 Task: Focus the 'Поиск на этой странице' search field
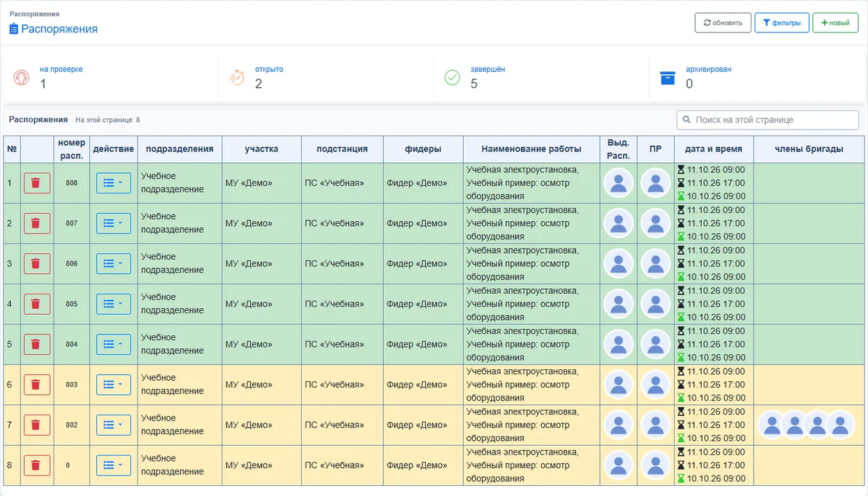(x=768, y=120)
